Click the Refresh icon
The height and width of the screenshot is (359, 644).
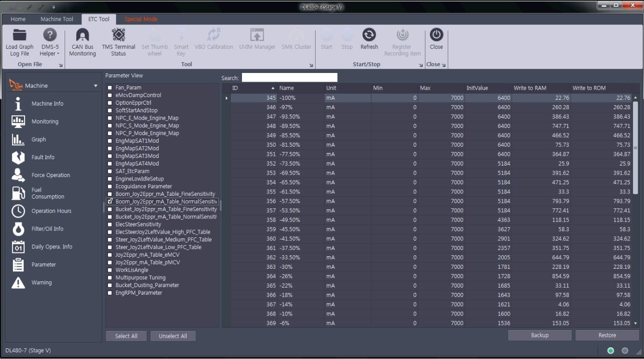pyautogui.click(x=369, y=35)
